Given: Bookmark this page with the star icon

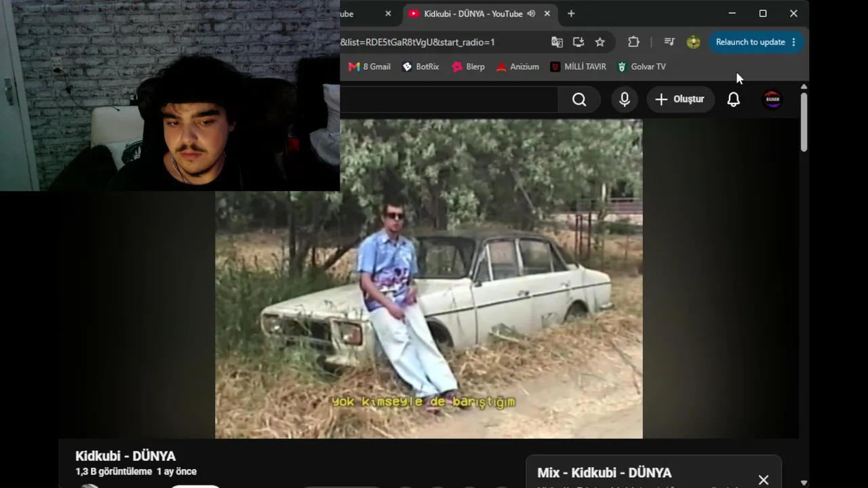Looking at the screenshot, I should (600, 42).
